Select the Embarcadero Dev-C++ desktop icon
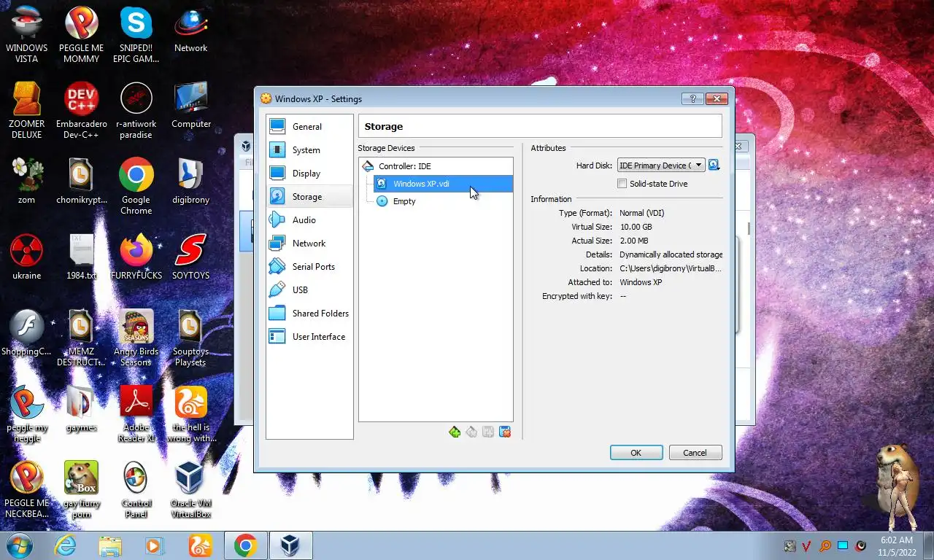This screenshot has height=560, width=934. [x=82, y=110]
